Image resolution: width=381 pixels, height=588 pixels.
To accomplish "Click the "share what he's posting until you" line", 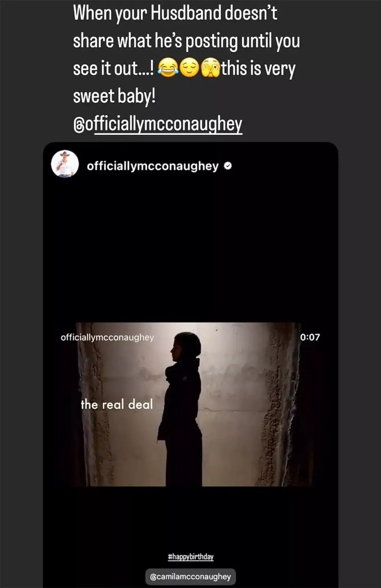I will tap(186, 41).
